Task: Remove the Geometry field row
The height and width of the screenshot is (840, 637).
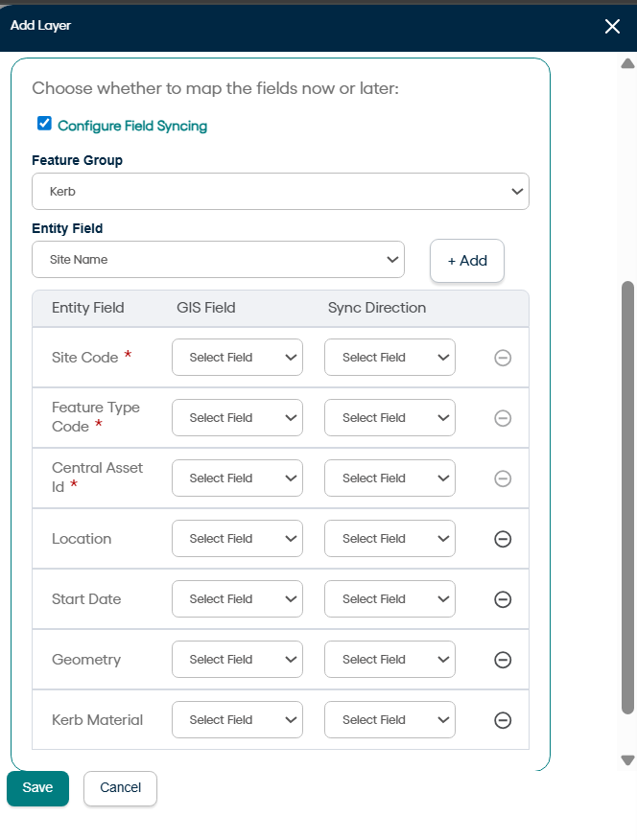Action: click(502, 660)
